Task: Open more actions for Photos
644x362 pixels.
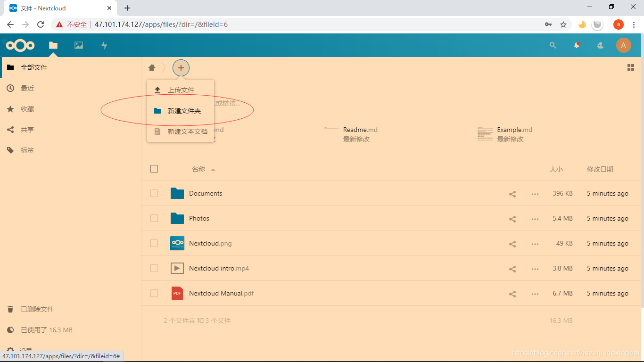Action: point(535,219)
